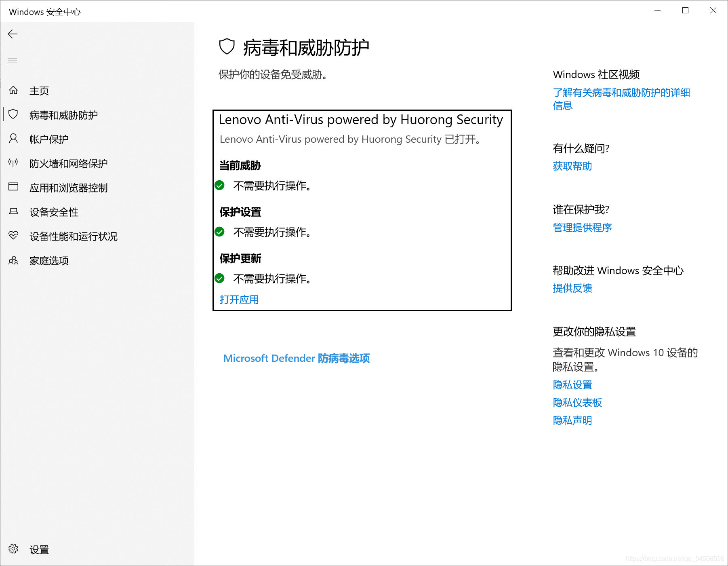Click the gear icon for 设置
The height and width of the screenshot is (566, 728).
click(13, 549)
